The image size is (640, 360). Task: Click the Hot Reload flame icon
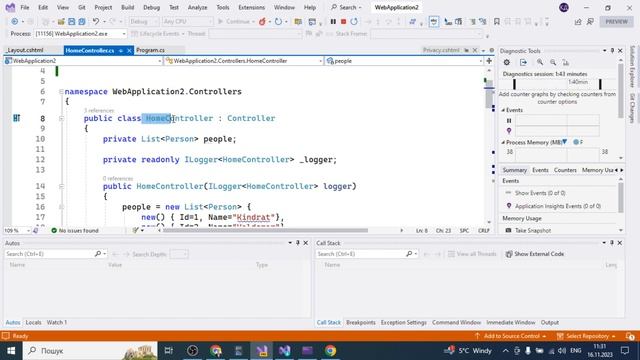pos(262,22)
